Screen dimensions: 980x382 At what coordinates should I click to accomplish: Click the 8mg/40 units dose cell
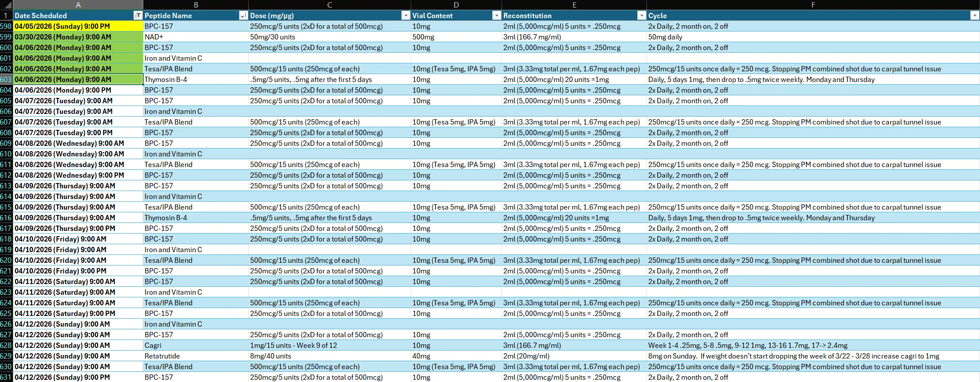[329, 356]
